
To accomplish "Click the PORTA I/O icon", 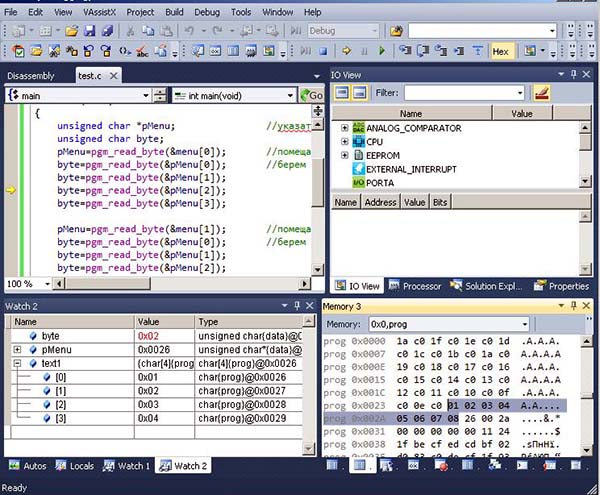I will pyautogui.click(x=357, y=182).
